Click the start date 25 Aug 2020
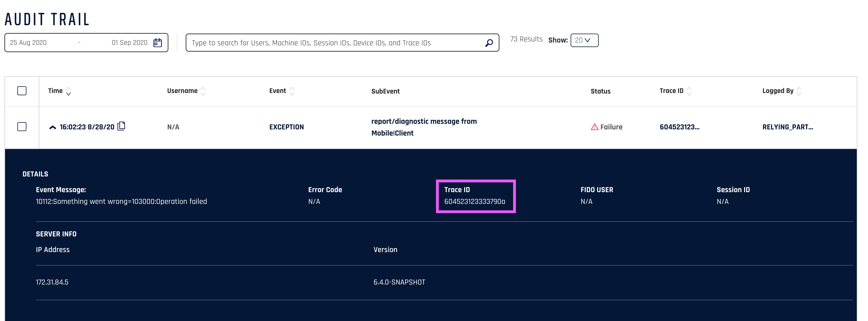Viewport: 868px width, 321px height. coord(28,43)
